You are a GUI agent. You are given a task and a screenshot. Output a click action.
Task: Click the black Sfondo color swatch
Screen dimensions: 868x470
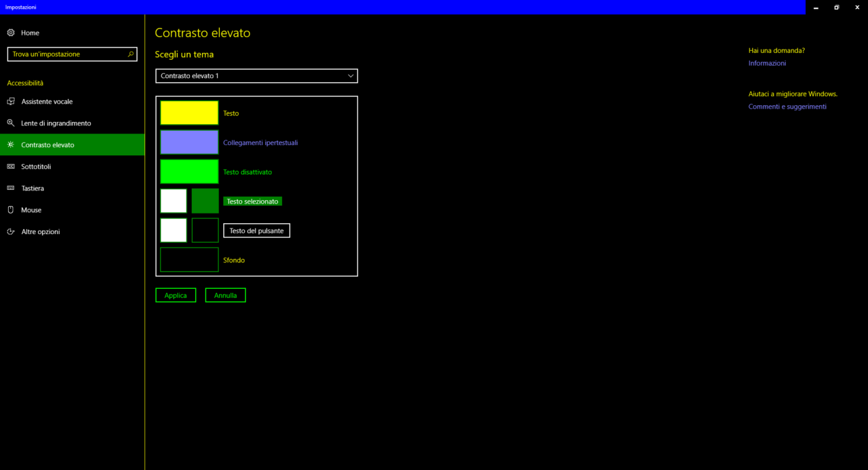pyautogui.click(x=189, y=260)
